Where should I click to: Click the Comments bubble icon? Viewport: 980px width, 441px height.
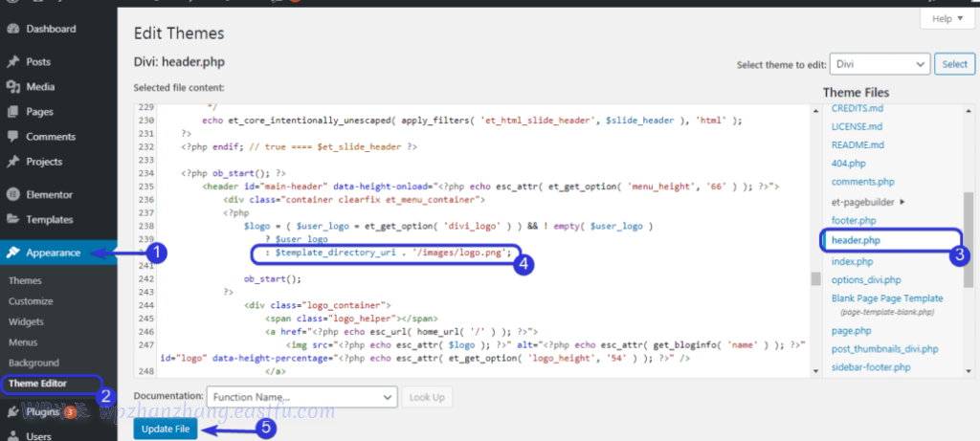pyautogui.click(x=13, y=137)
